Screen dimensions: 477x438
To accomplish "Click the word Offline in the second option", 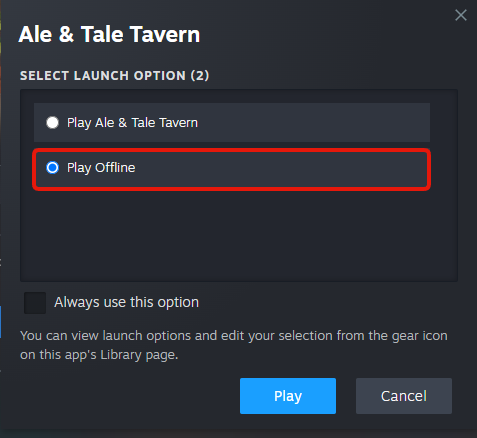I will click(x=115, y=168).
